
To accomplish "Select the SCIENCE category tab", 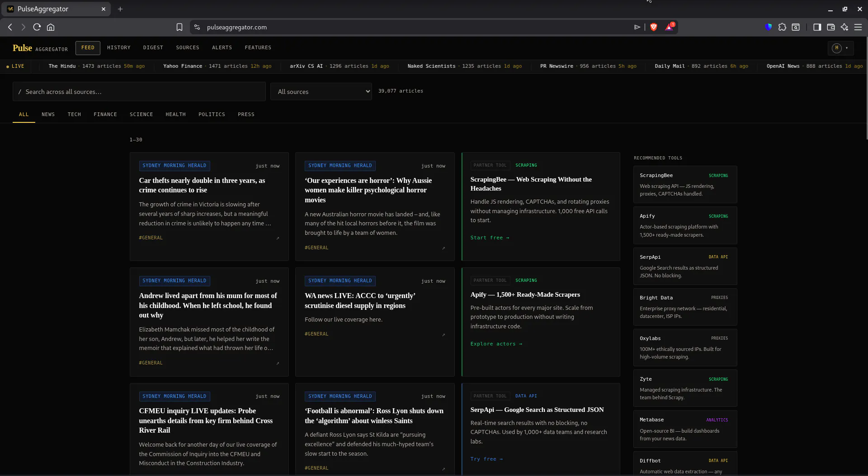I will (x=142, y=114).
